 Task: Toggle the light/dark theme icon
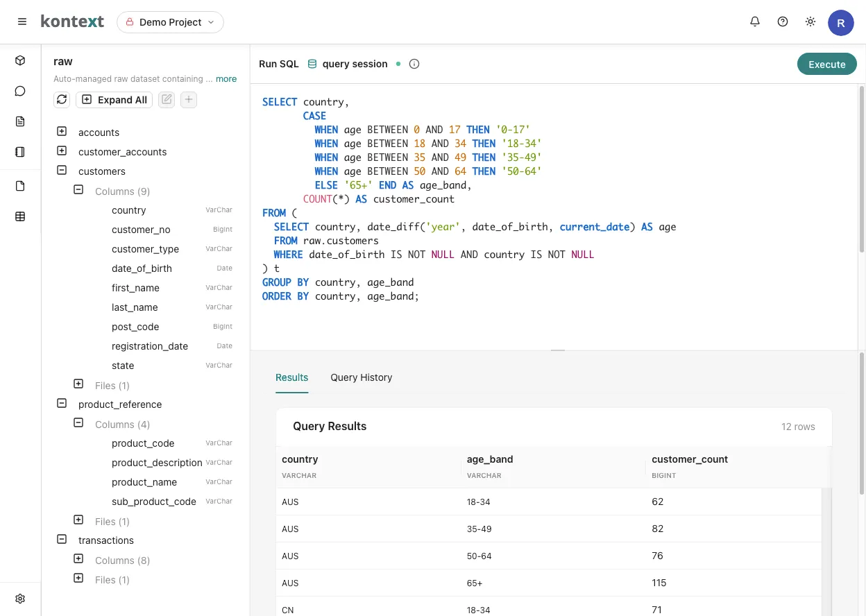[810, 22]
